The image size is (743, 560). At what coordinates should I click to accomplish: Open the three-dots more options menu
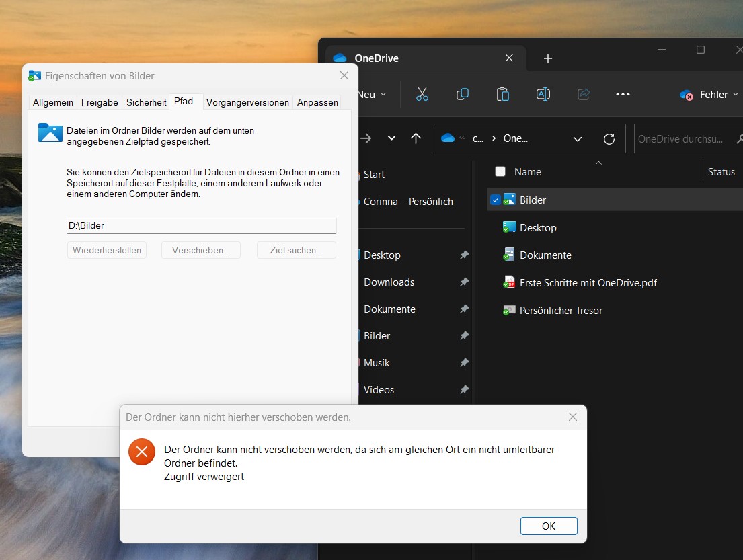point(623,94)
